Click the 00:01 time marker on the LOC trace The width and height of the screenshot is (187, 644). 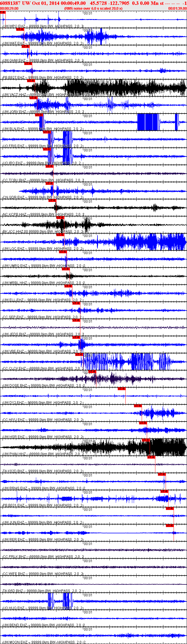coord(88,236)
